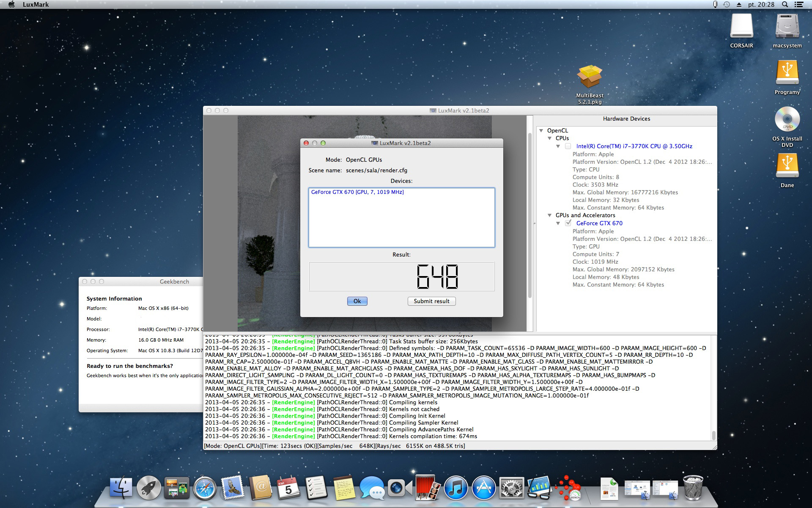The height and width of the screenshot is (508, 812).
Task: Collapse the GPUs and Accelerators node
Action: pyautogui.click(x=550, y=215)
